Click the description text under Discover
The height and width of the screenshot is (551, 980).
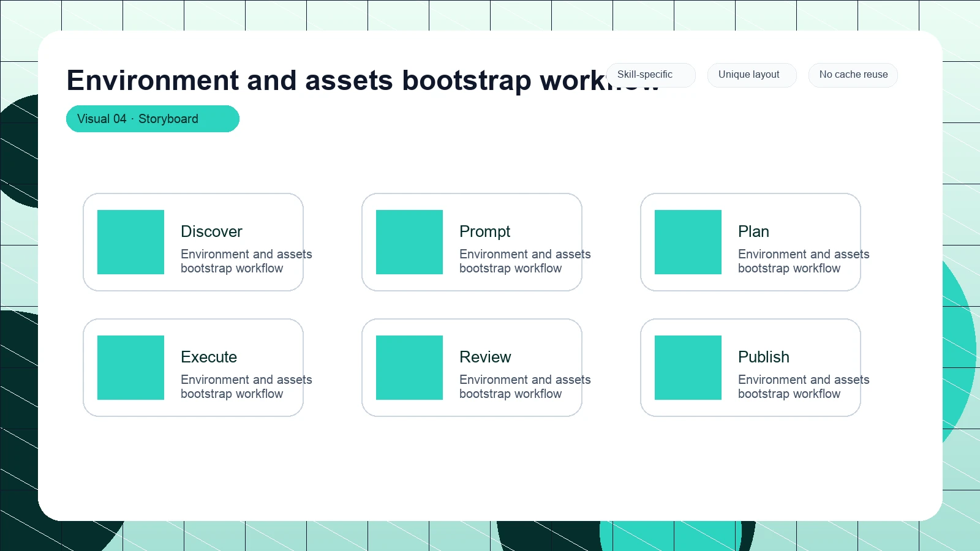(246, 261)
